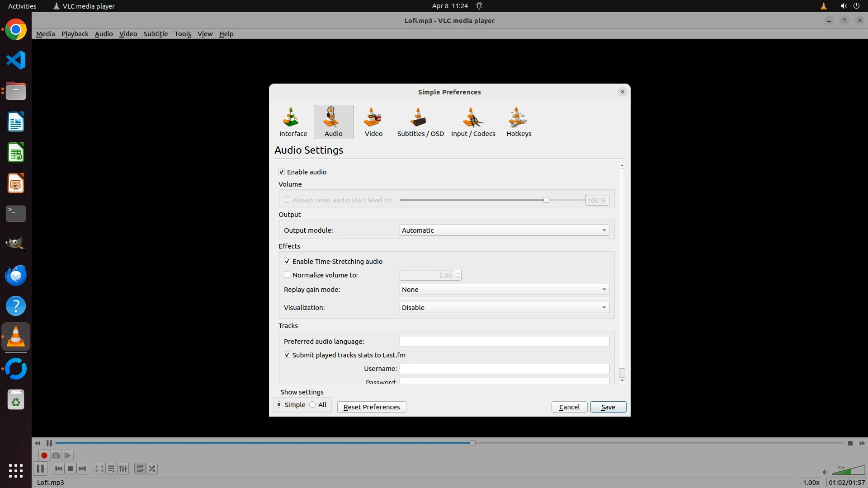The height and width of the screenshot is (488, 868).
Task: Open the Video preferences category
Action: 373,122
